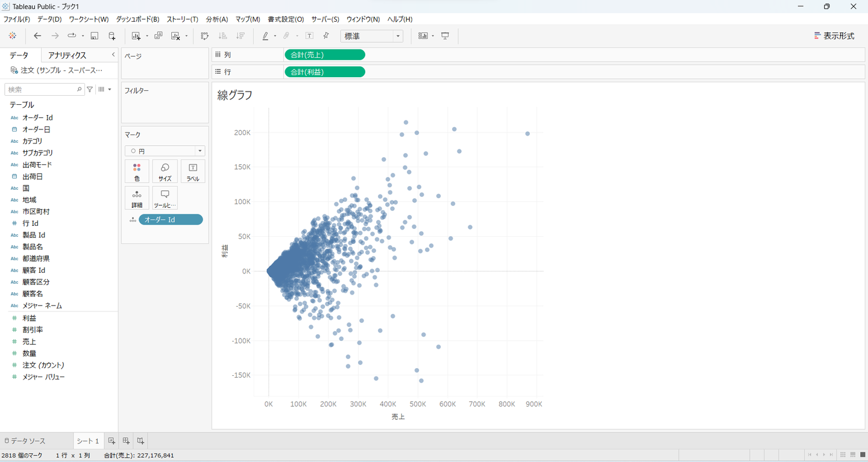
Task: Open the Size (サイズ) marks card
Action: point(165,171)
